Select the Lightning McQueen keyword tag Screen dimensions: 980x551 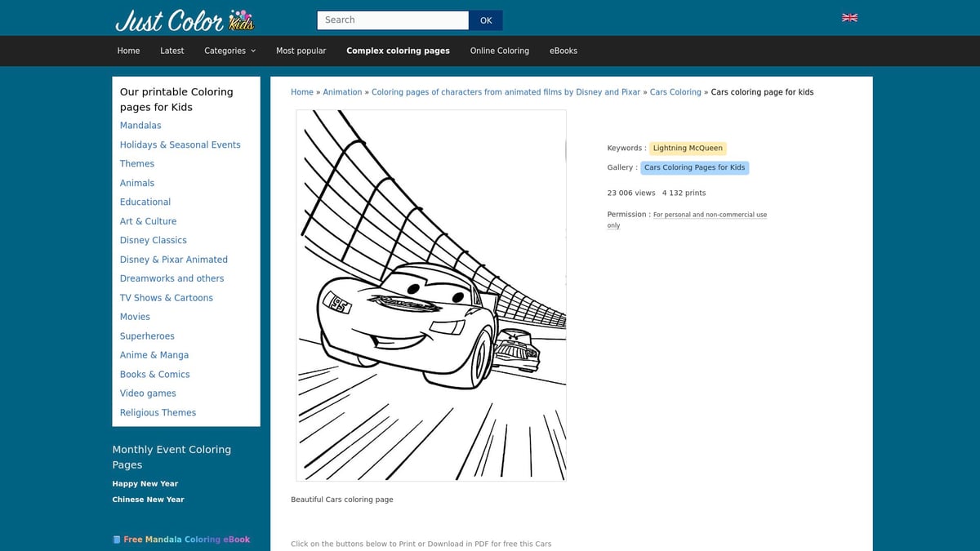pos(688,148)
